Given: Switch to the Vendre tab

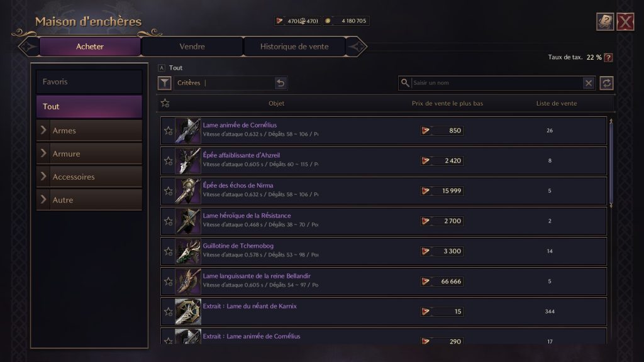Looking at the screenshot, I should point(192,47).
